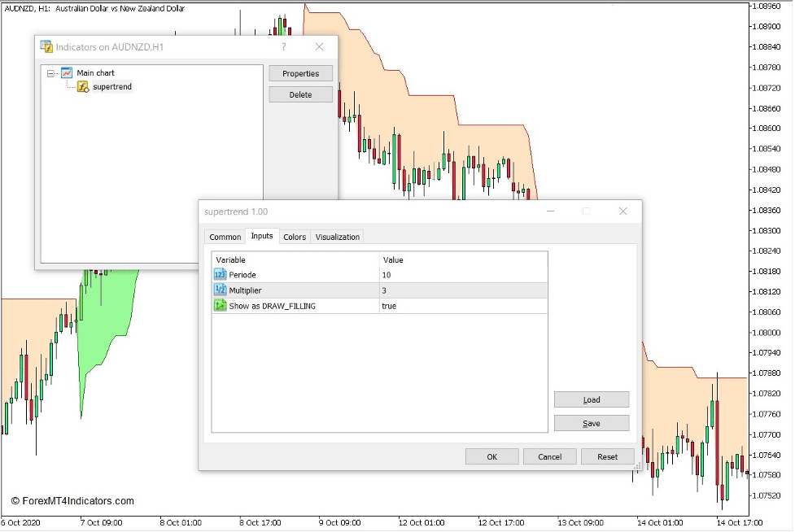This screenshot has width=795, height=532.
Task: Click the Periode numeric input icon
Action: point(219,275)
